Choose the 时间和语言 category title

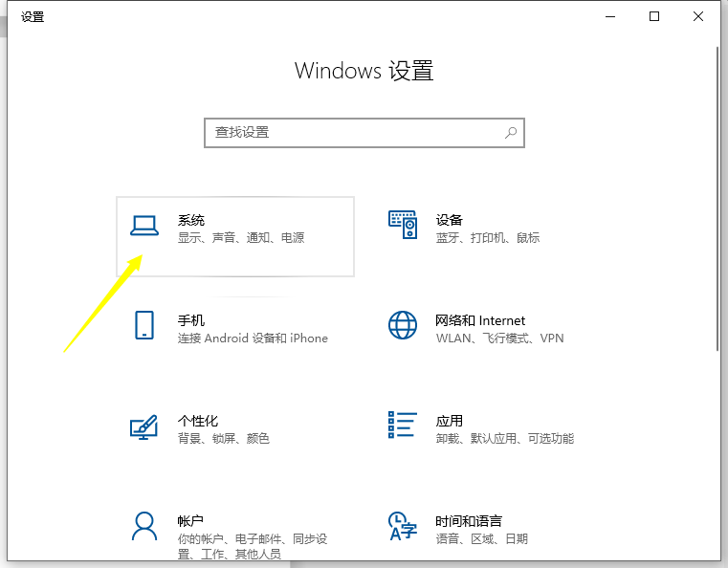click(x=469, y=521)
